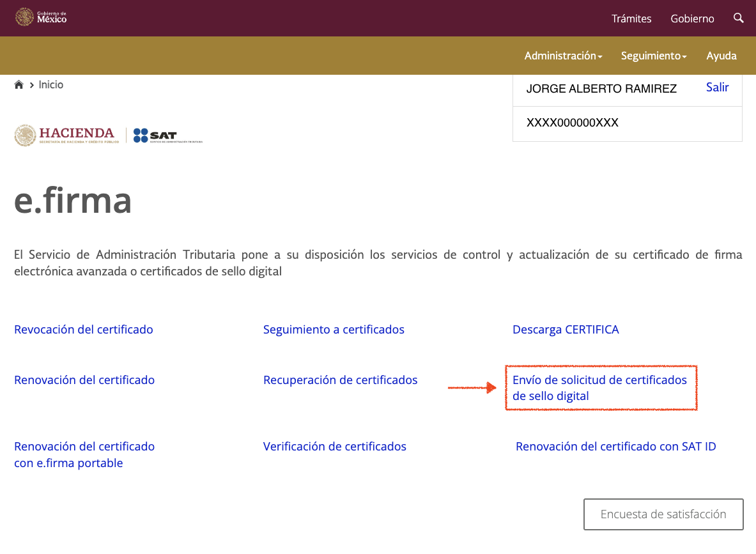Open the Gobierno menu
This screenshot has height=554, width=756.
(x=692, y=19)
